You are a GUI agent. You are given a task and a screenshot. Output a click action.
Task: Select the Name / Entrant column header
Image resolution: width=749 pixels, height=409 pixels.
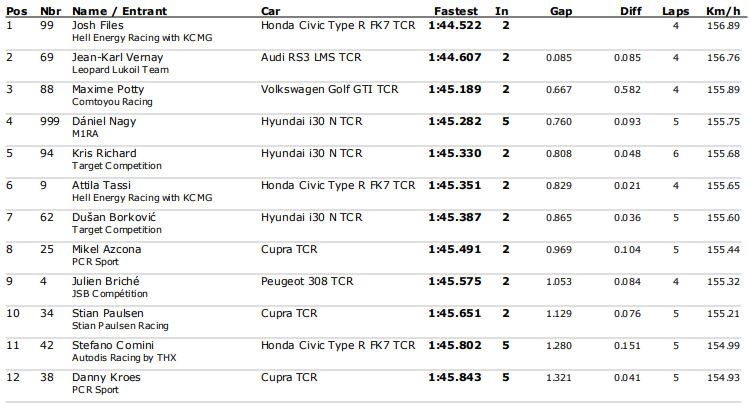click(119, 11)
